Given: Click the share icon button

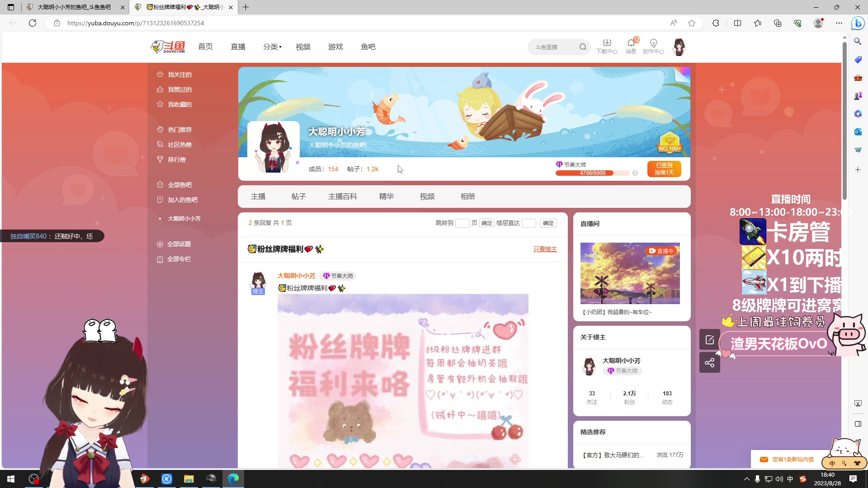Looking at the screenshot, I should [709, 363].
